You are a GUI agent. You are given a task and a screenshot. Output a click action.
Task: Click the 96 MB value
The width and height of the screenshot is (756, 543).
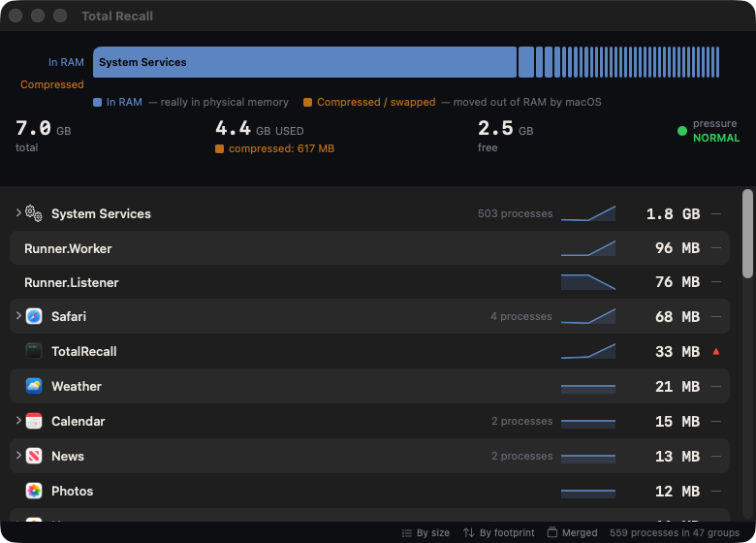677,248
